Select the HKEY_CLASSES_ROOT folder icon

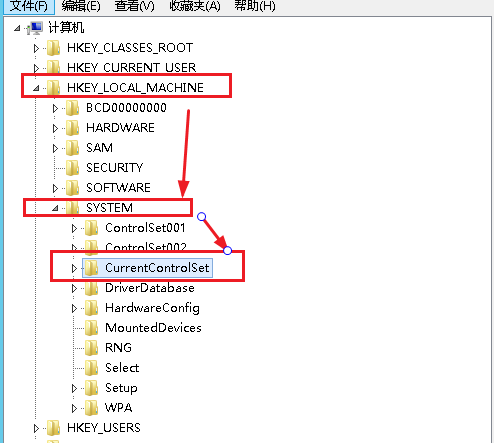[x=53, y=48]
